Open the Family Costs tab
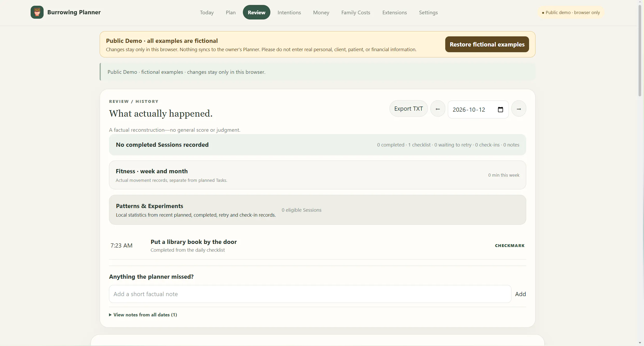The image size is (644, 346). [356, 12]
